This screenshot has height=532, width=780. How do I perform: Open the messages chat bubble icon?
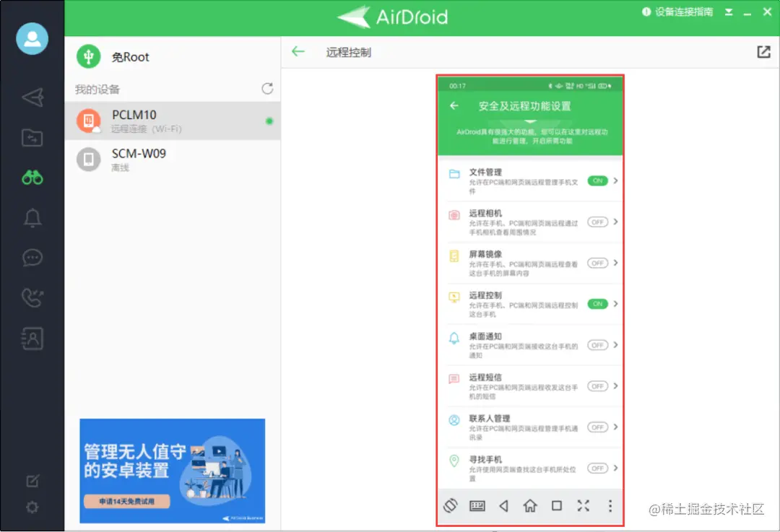(32, 258)
